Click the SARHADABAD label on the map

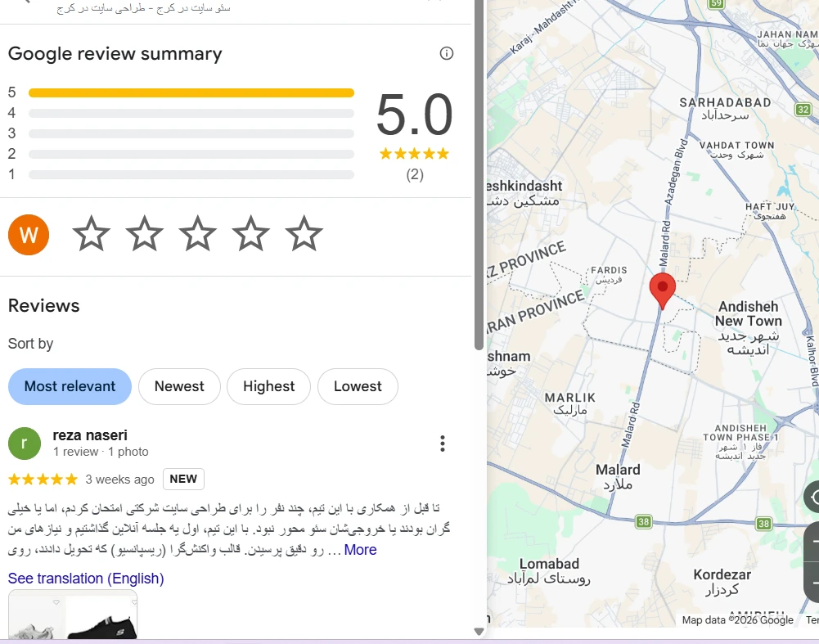coord(725,108)
